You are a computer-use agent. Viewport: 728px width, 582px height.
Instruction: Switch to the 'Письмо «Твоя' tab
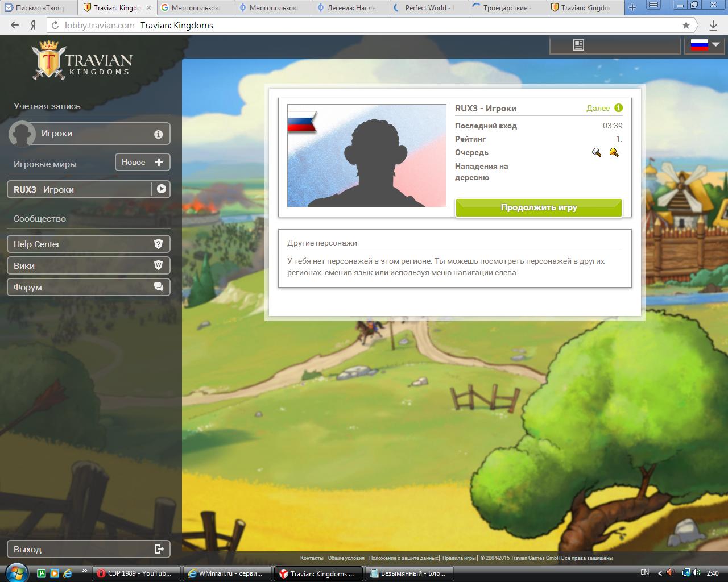39,8
